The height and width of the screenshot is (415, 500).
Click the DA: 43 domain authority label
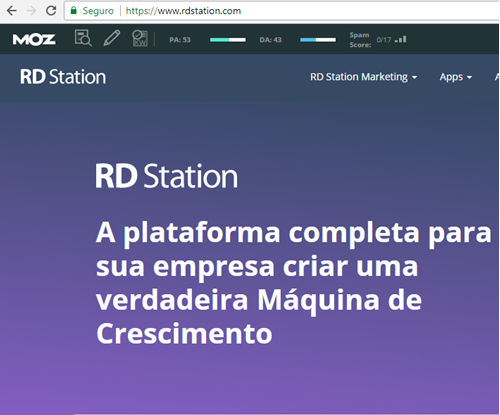point(271,40)
